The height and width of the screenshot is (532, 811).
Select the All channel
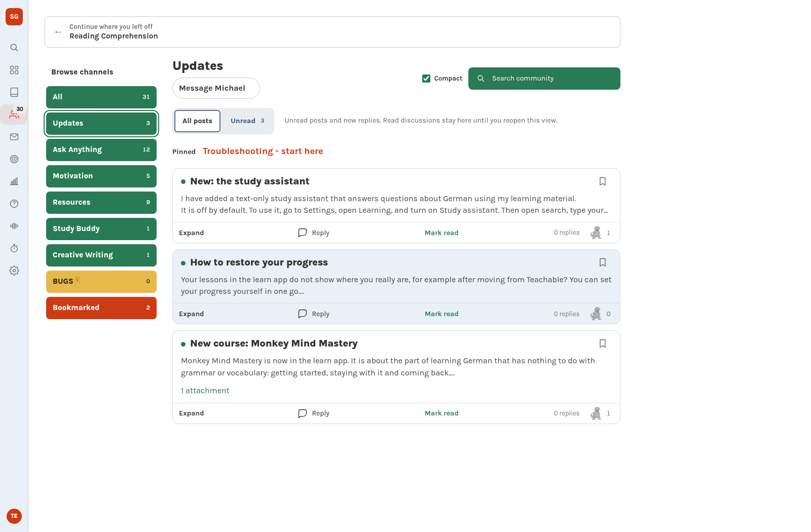101,97
